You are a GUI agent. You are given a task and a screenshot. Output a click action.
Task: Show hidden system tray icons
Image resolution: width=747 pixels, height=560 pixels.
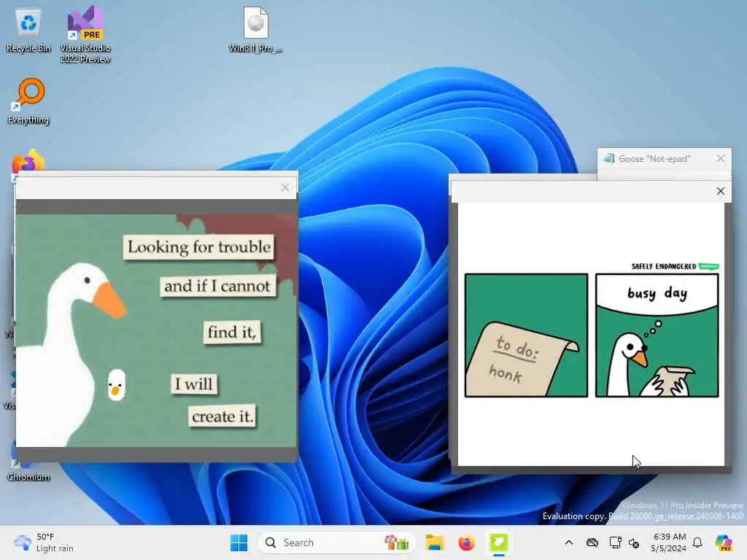coord(569,542)
